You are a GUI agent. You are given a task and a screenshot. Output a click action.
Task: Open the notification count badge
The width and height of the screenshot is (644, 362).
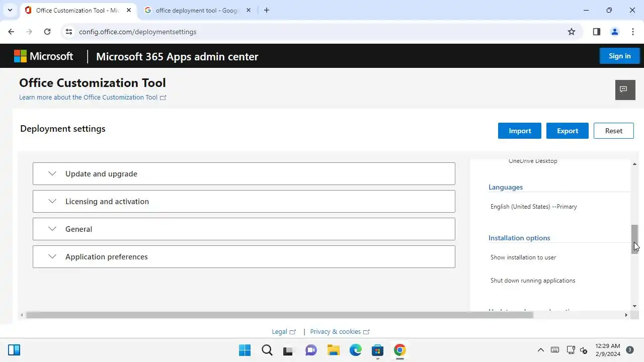pos(630,350)
